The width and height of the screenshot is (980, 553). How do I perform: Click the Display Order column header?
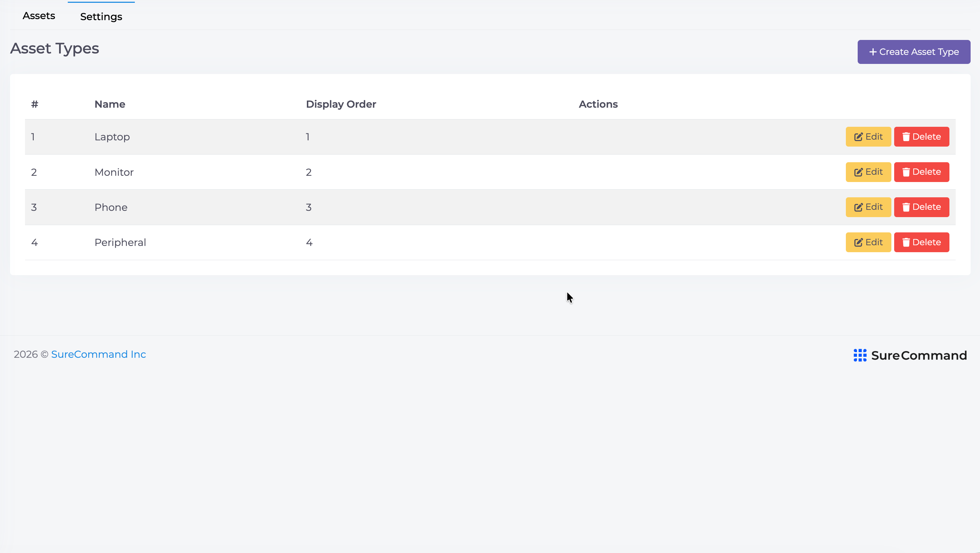coord(341,104)
